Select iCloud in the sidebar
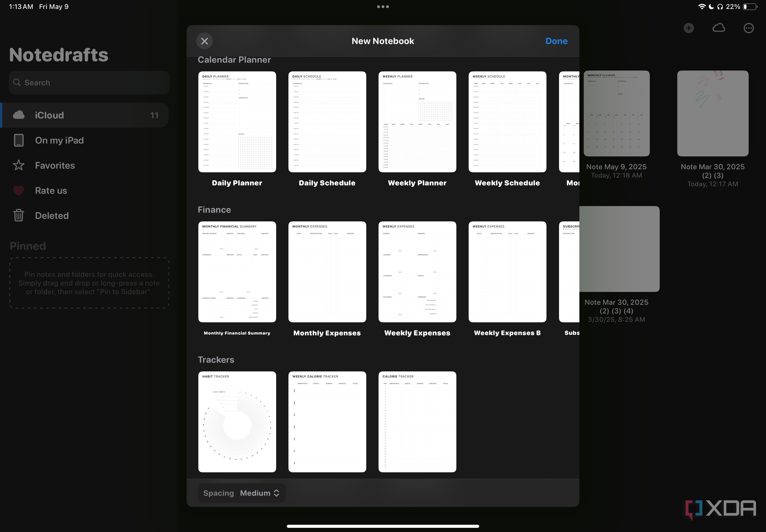Viewport: 766px width, 532px height. [49, 115]
